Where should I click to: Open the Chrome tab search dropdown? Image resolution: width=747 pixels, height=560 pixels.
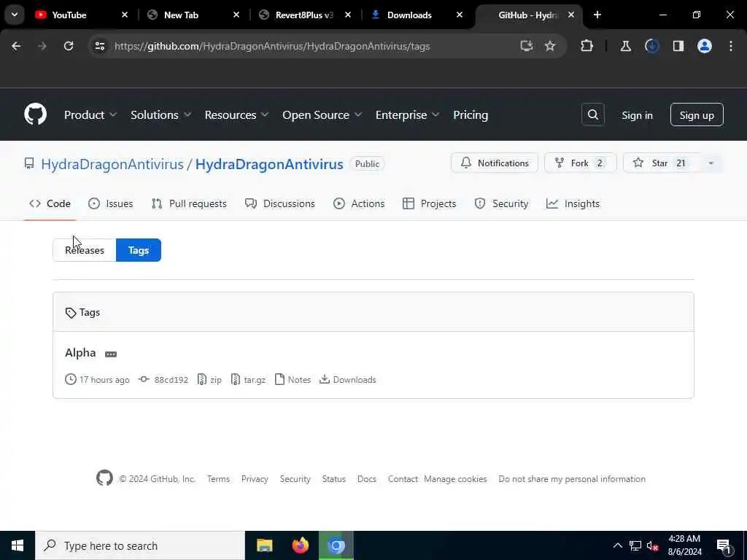[x=15, y=15]
